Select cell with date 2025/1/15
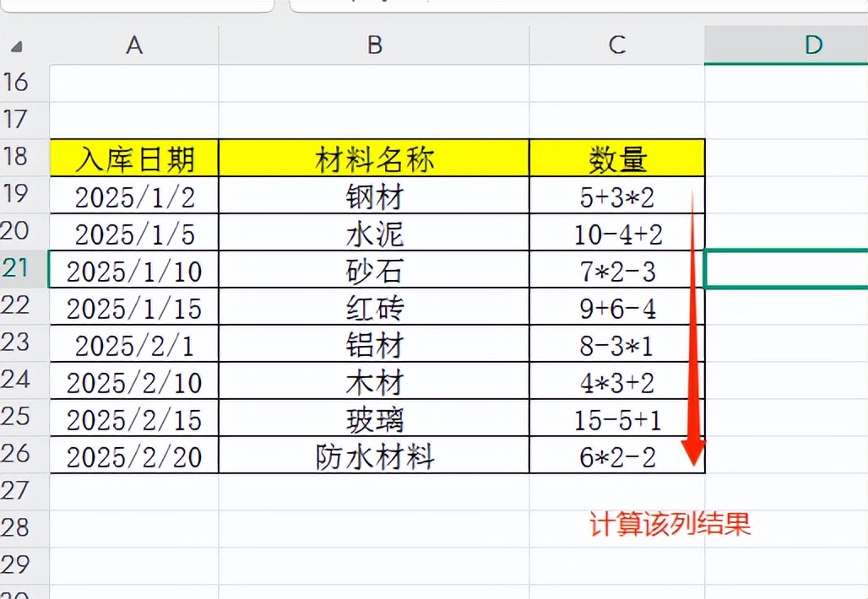The height and width of the screenshot is (599, 868). tap(134, 306)
